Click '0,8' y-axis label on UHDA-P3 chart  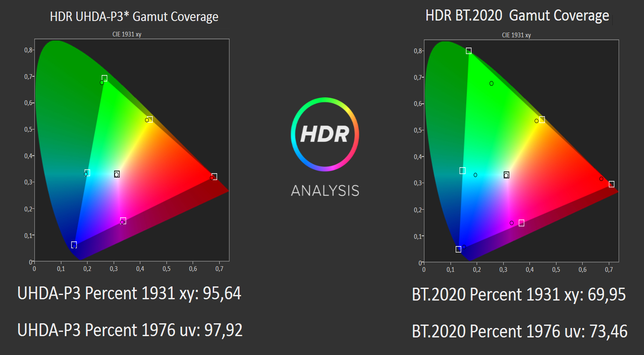[28, 50]
